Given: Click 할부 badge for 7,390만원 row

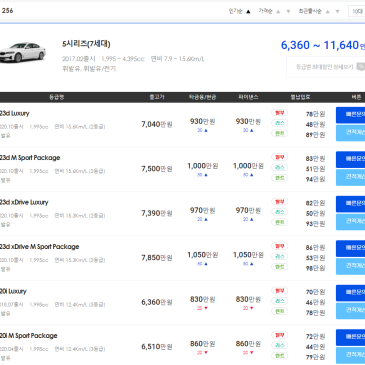Looking at the screenshot, I should (279, 202).
